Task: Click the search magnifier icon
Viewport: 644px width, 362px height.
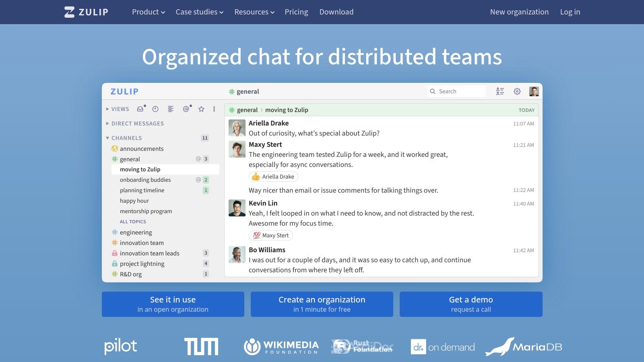Action: [x=433, y=91]
